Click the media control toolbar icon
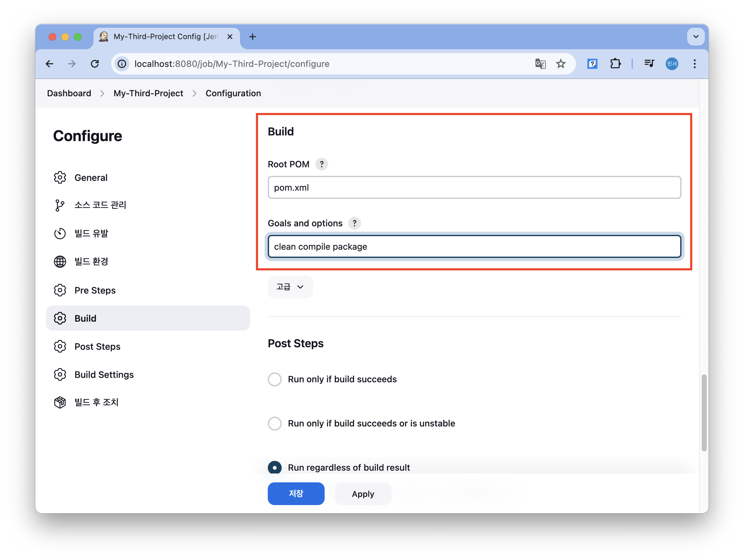 click(x=649, y=64)
